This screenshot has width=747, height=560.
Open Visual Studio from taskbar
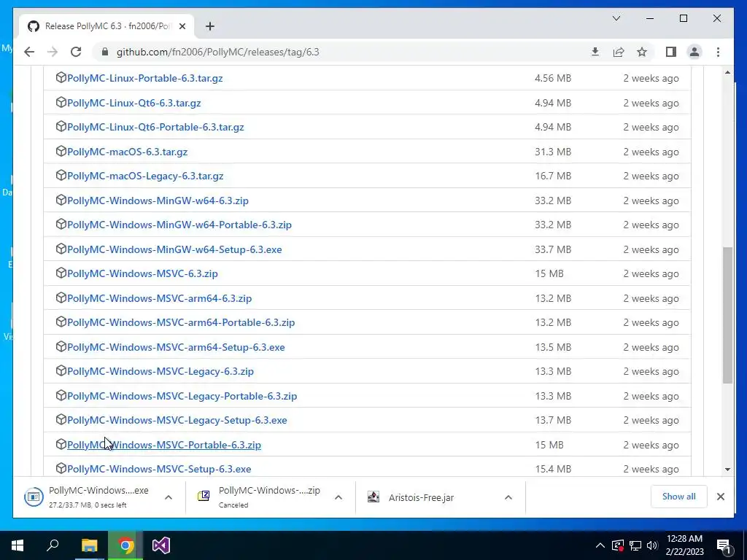click(x=161, y=545)
